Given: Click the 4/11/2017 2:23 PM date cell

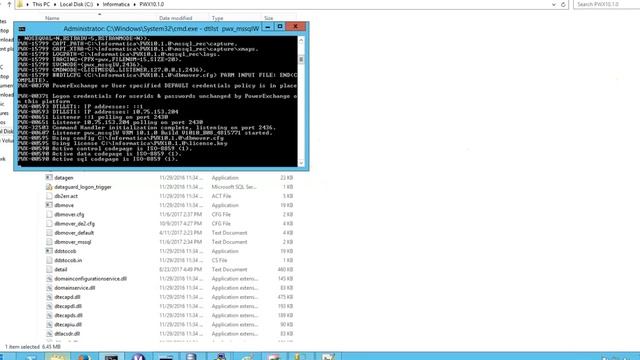Looking at the screenshot, I should pyautogui.click(x=180, y=233).
